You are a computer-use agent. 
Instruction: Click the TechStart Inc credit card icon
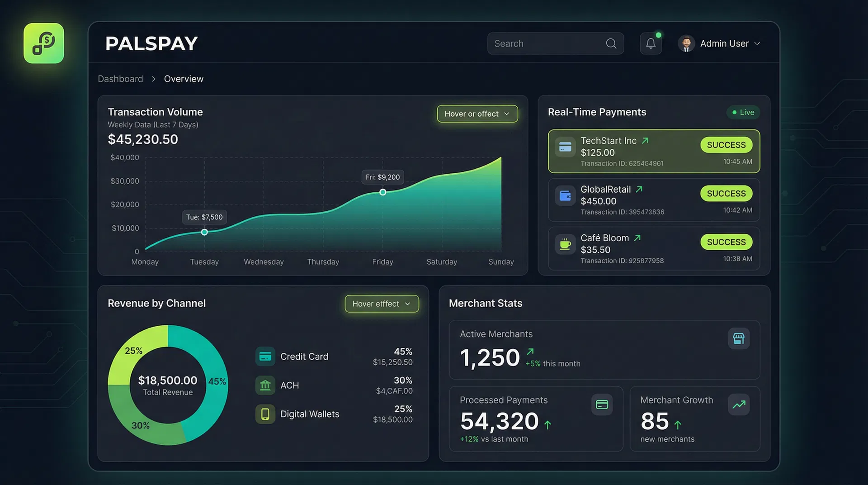(x=565, y=147)
